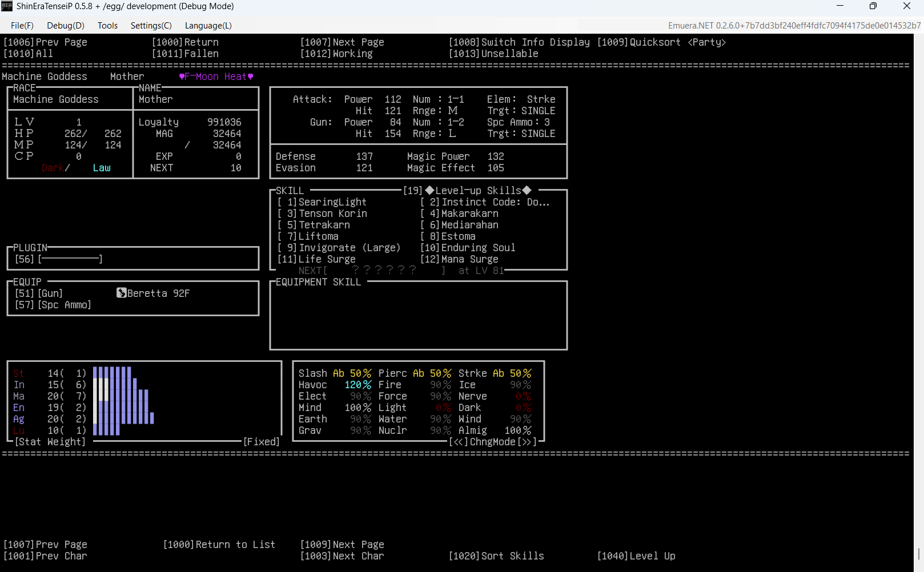Select skill [2] Instinct Code
The width and height of the screenshot is (924, 572).
coord(485,202)
